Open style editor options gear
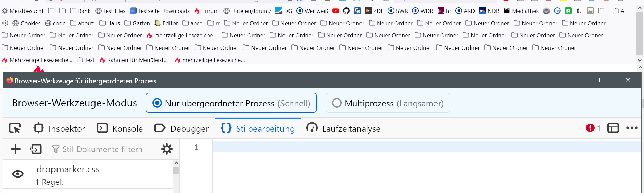The height and width of the screenshot is (193, 644). (167, 149)
